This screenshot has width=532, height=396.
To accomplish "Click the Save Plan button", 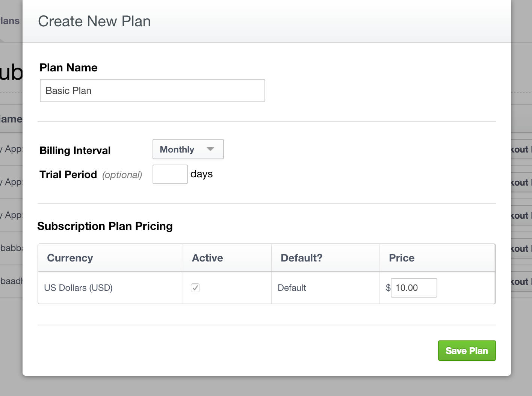I will (x=467, y=350).
